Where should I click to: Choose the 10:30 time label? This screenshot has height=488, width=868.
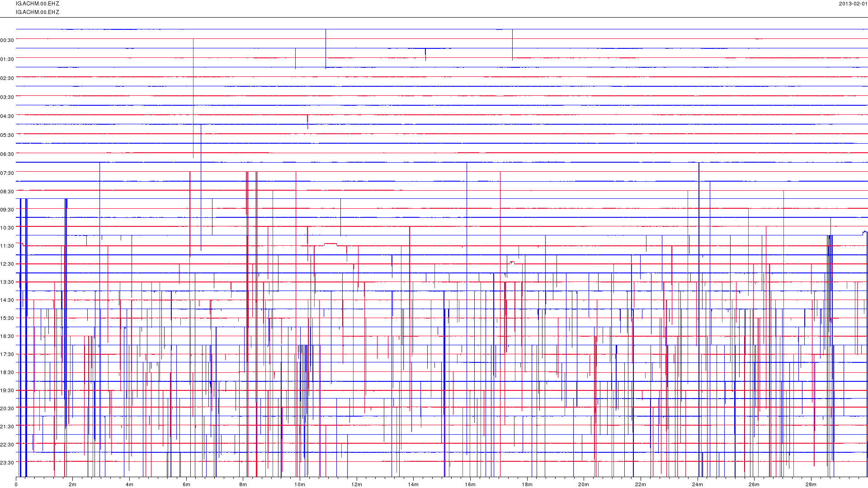point(7,228)
